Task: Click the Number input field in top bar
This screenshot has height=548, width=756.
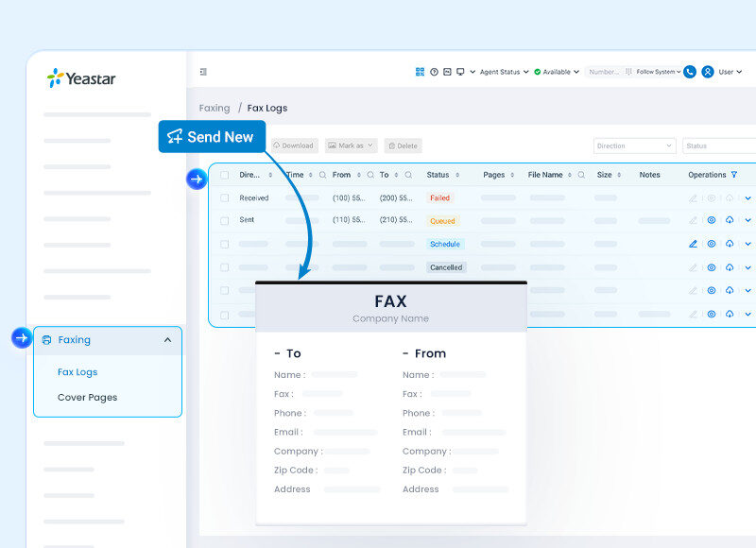Action: click(604, 72)
